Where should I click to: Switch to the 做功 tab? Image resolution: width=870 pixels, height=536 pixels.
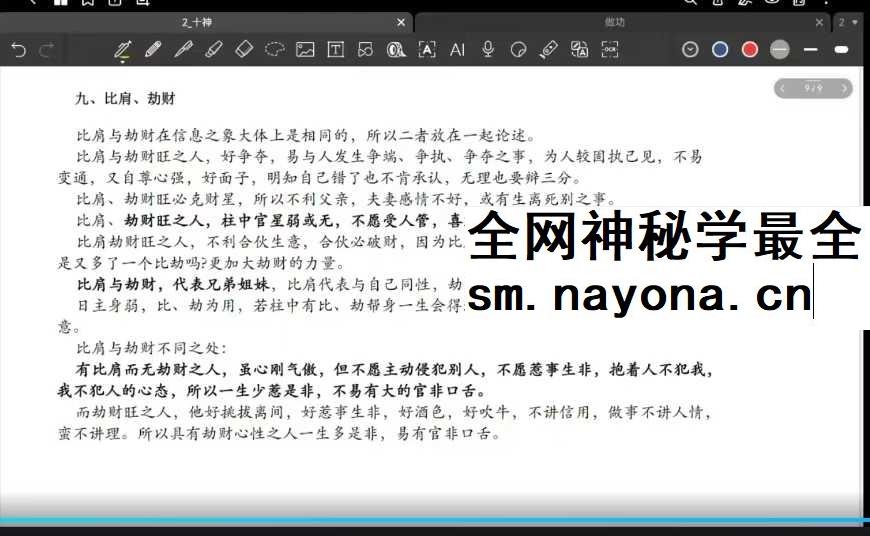[614, 23]
